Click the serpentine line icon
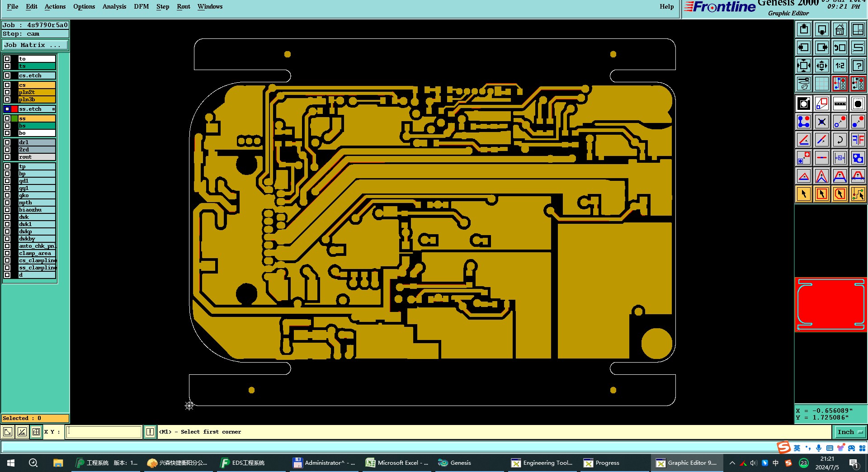 point(858,47)
